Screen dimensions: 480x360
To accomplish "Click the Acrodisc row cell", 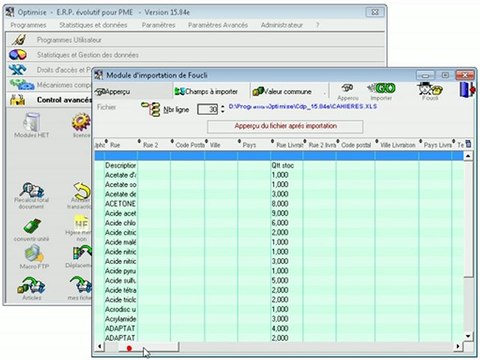I will 120,309.
